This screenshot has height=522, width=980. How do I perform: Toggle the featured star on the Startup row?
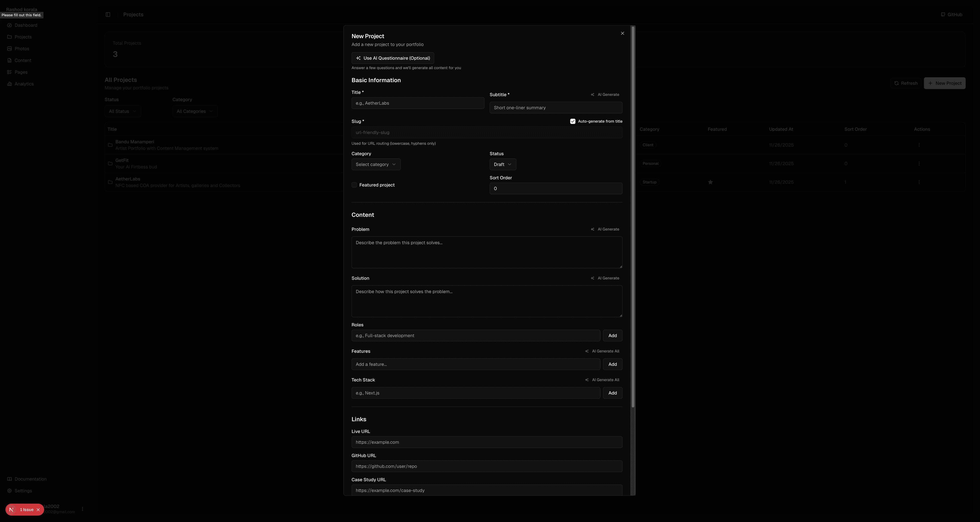(x=710, y=182)
